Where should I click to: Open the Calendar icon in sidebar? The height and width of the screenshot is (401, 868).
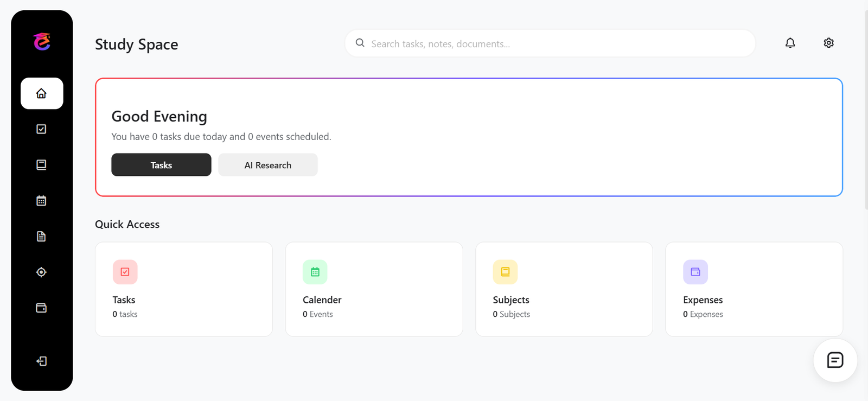41,201
